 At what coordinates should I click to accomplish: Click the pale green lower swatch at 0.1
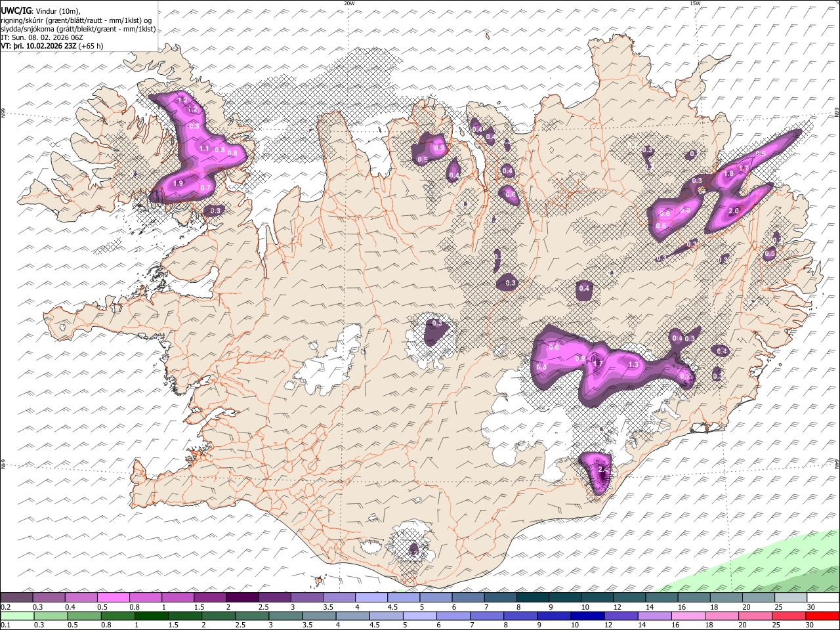click(x=17, y=616)
